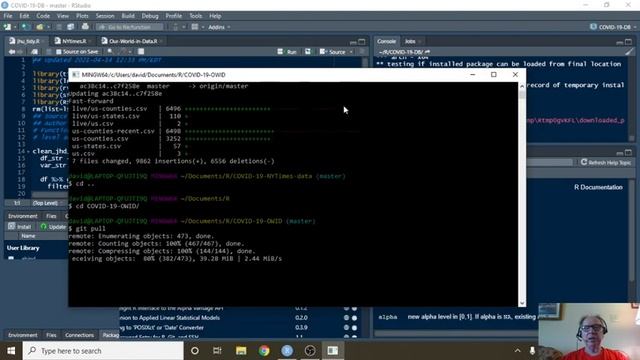This screenshot has width=640, height=360.
Task: Maximize the Help pane
Action: [628, 152]
